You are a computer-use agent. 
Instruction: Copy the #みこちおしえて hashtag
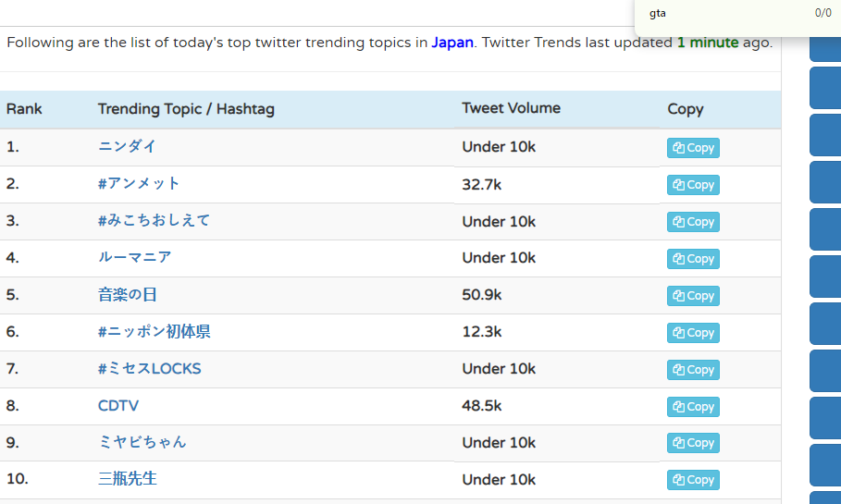coord(693,222)
